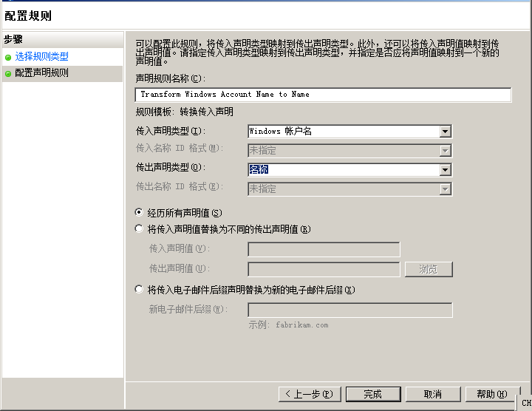This screenshot has height=411, width=532.
Task: Click the 传入声明类型 label
Action: 171,131
